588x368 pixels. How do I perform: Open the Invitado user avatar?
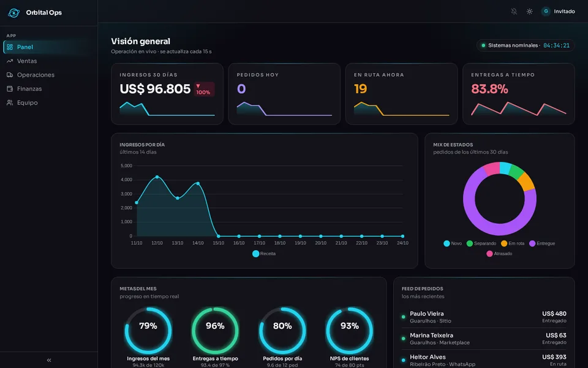pos(546,11)
